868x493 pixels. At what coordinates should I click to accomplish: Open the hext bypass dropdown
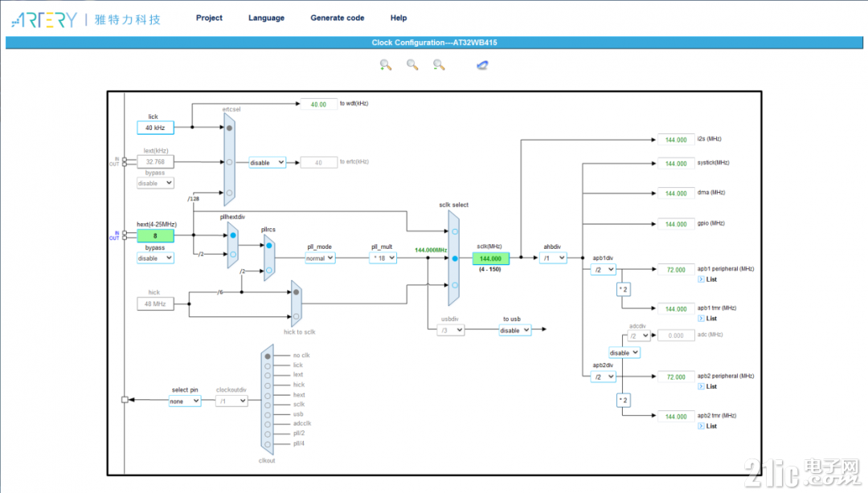pos(155,259)
